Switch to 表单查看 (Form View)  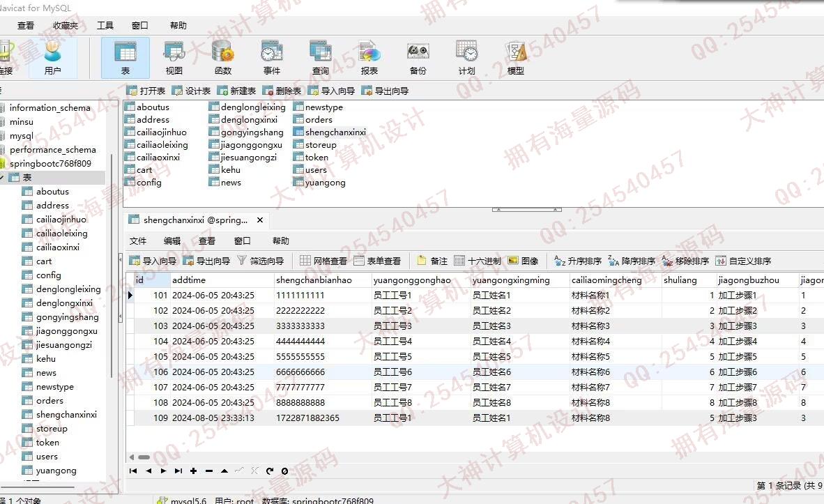tap(377, 261)
